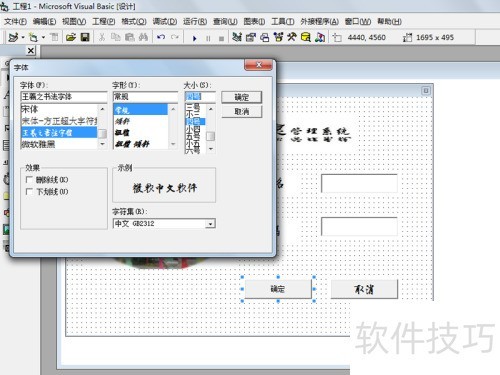Start the program with the Run arrow
This screenshot has height=375, width=500.
[194, 38]
